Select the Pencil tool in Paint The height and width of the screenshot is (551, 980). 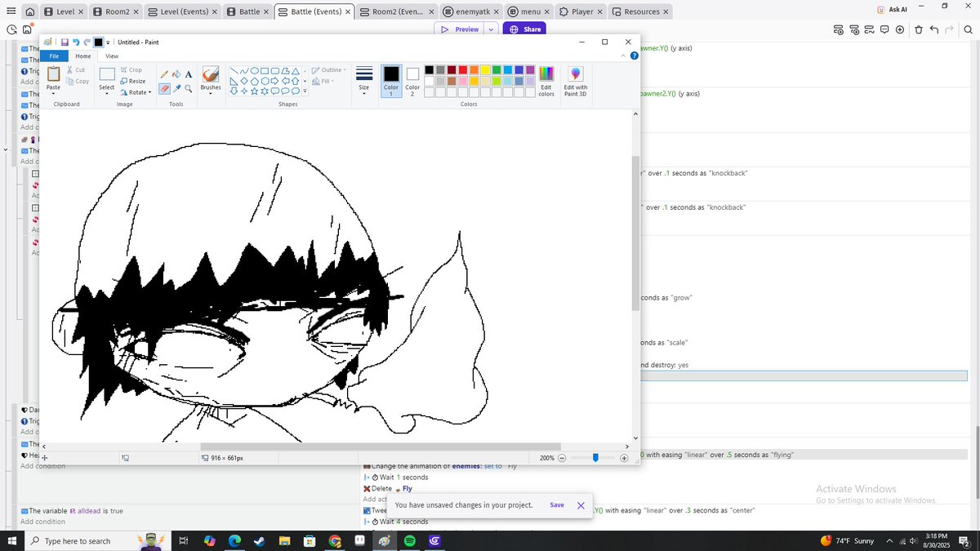pos(164,74)
